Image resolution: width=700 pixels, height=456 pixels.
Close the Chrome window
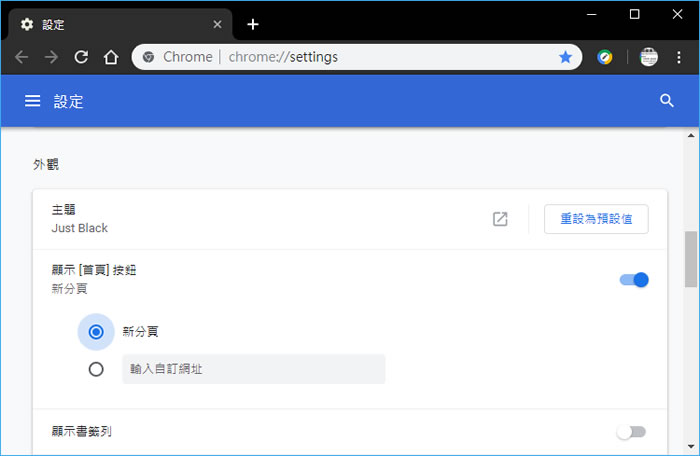(677, 14)
